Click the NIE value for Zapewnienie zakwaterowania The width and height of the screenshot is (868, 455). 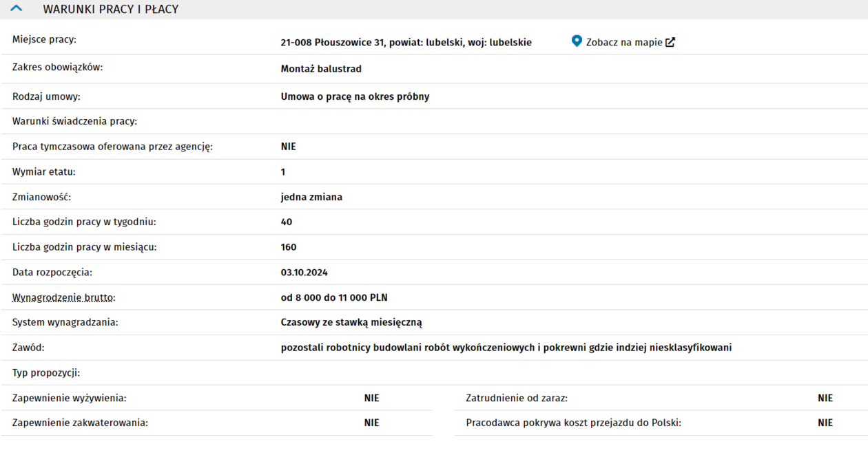click(371, 423)
